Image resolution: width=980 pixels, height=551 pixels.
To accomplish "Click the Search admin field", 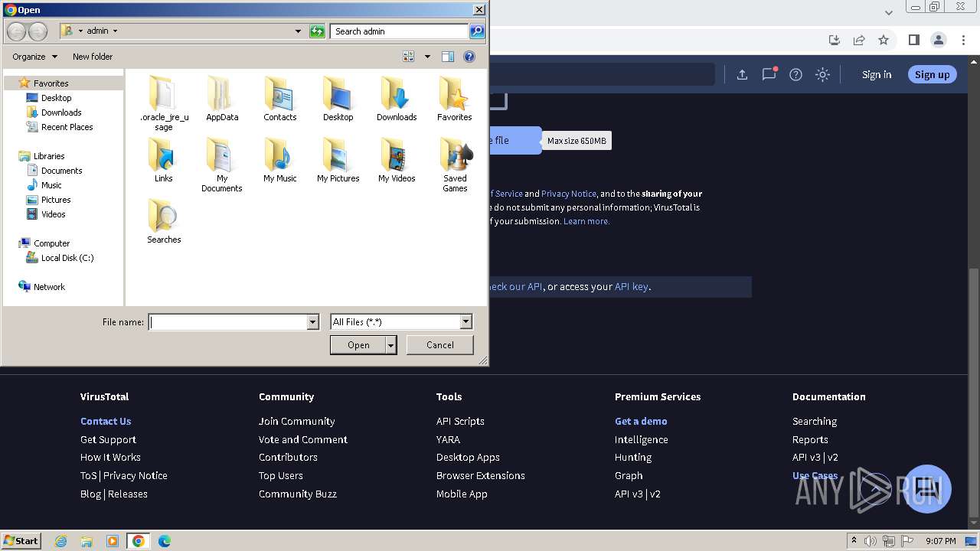I will click(x=400, y=31).
